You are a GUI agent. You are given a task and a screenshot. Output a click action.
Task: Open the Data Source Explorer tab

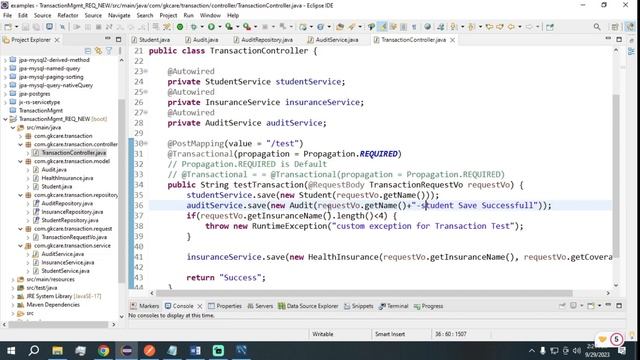(x=308, y=306)
